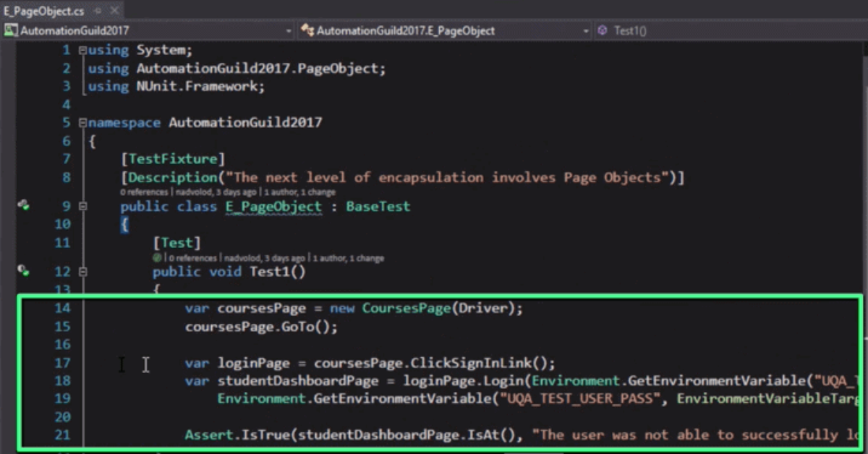This screenshot has height=454, width=868.
Task: Select the E_PageObject.cs file tab
Action: coord(43,11)
